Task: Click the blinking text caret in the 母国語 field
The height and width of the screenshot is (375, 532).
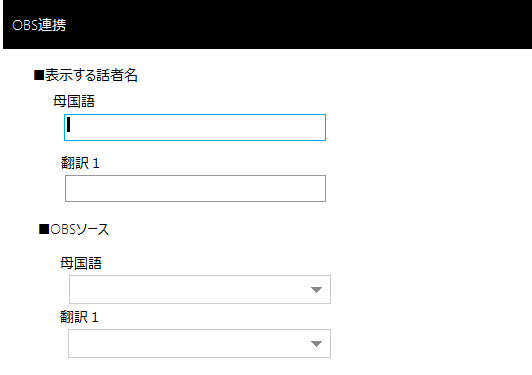Action: [x=69, y=125]
